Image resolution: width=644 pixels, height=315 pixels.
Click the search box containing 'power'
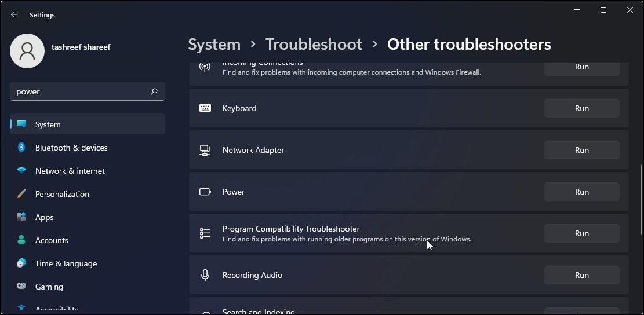(88, 91)
